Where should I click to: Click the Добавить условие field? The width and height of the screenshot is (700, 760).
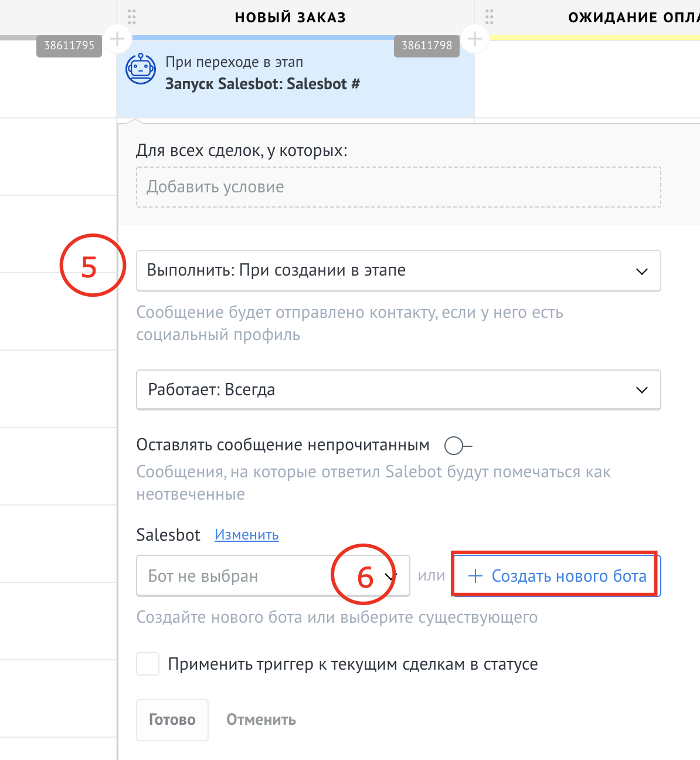click(x=398, y=187)
